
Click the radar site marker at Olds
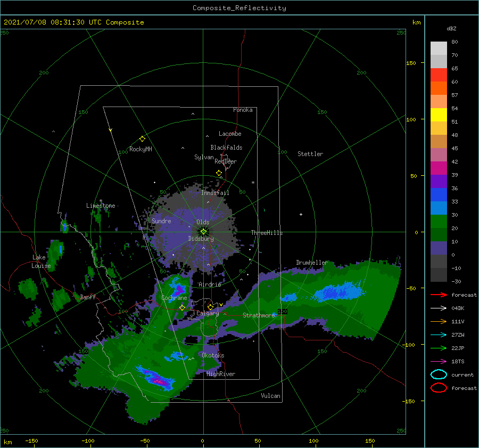[x=203, y=232]
